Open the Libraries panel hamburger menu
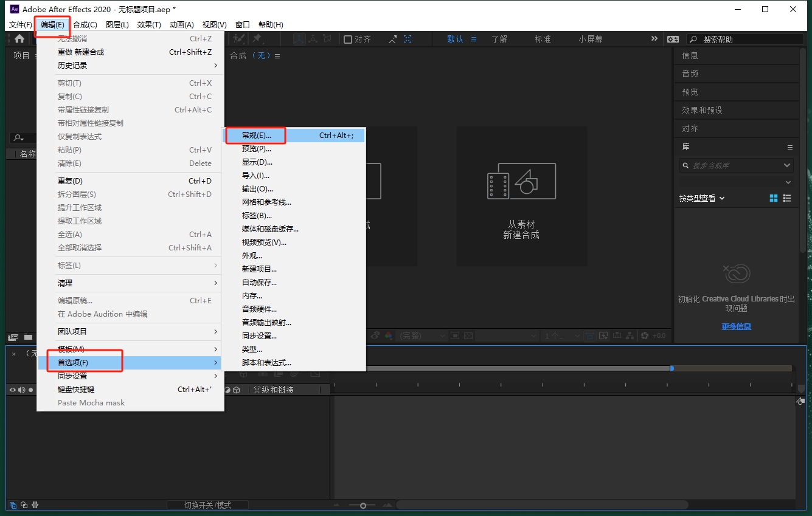This screenshot has width=812, height=516. click(x=790, y=147)
